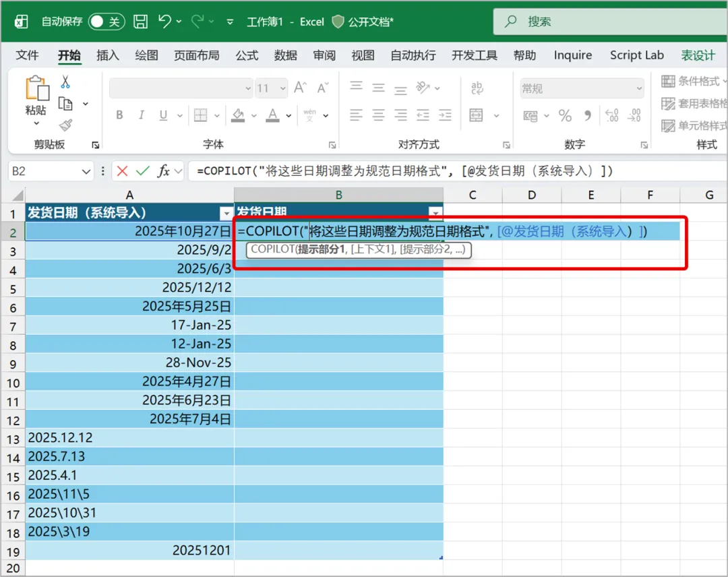
Task: Click in the 搜索 search box
Action: tap(610, 22)
